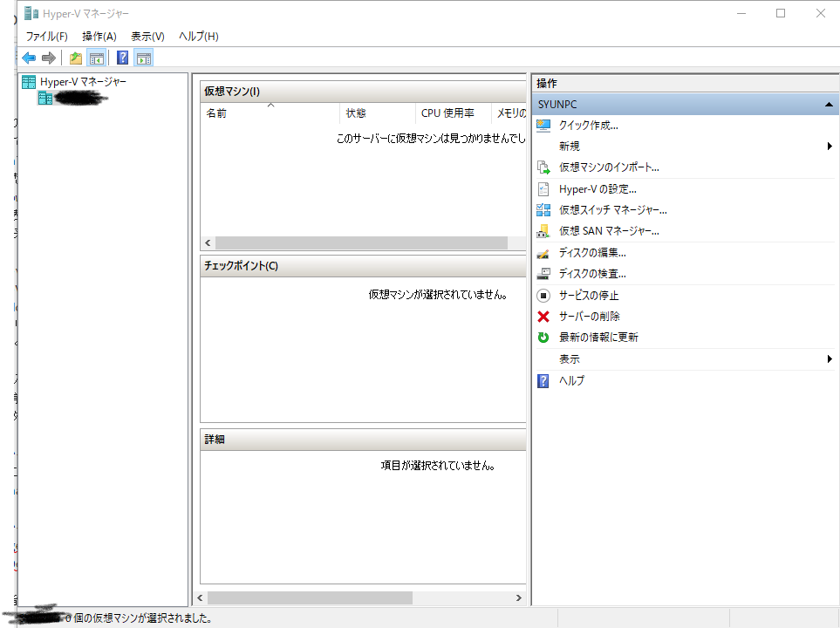
Task: Click the 仮想マシンのインポート icon
Action: point(543,167)
